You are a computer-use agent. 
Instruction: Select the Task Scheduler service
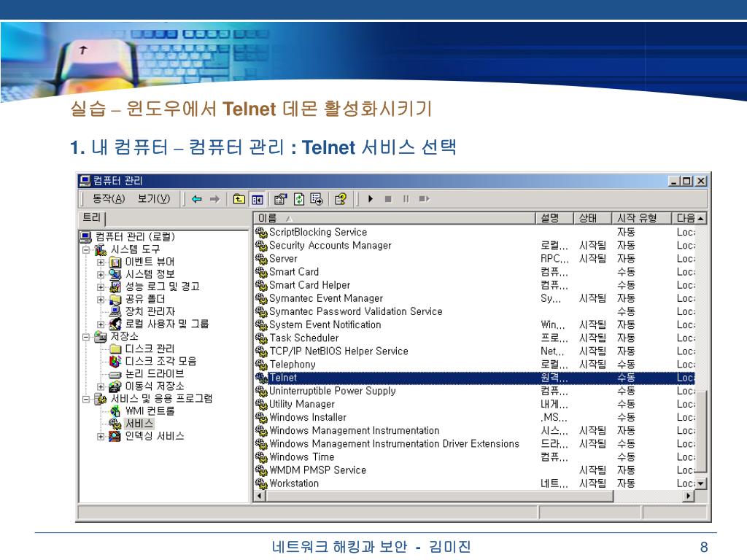click(x=474, y=338)
